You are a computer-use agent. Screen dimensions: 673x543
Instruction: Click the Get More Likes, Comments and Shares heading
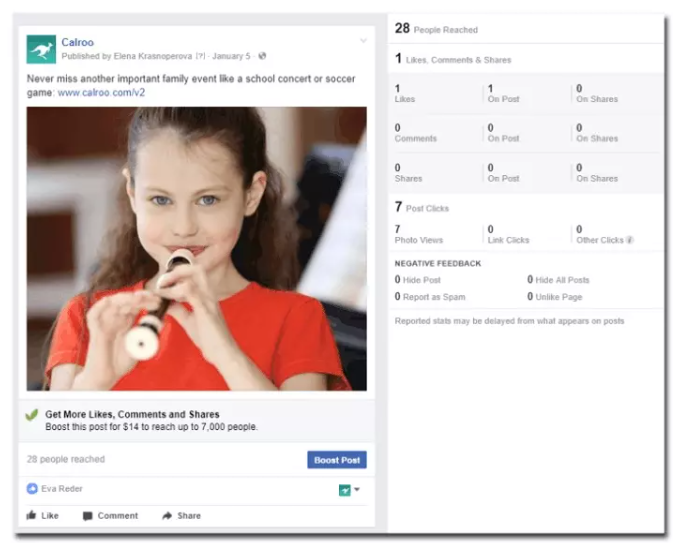(x=132, y=414)
